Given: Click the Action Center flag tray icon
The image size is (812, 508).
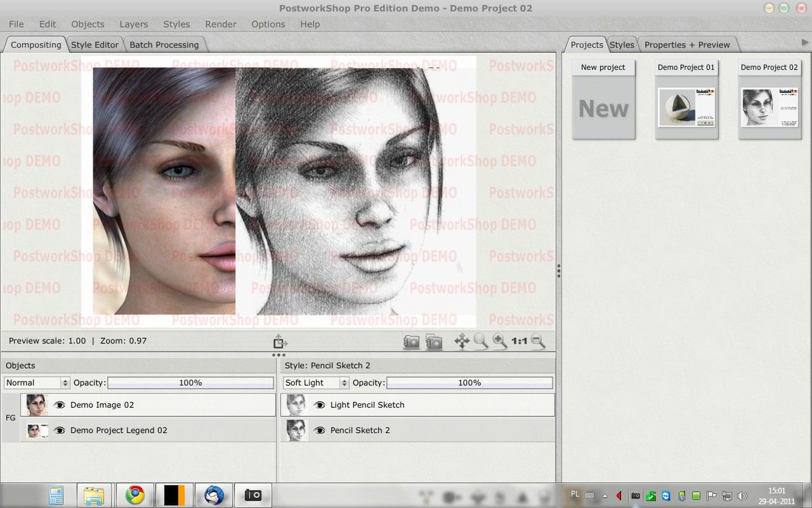Looking at the screenshot, I should tap(711, 496).
